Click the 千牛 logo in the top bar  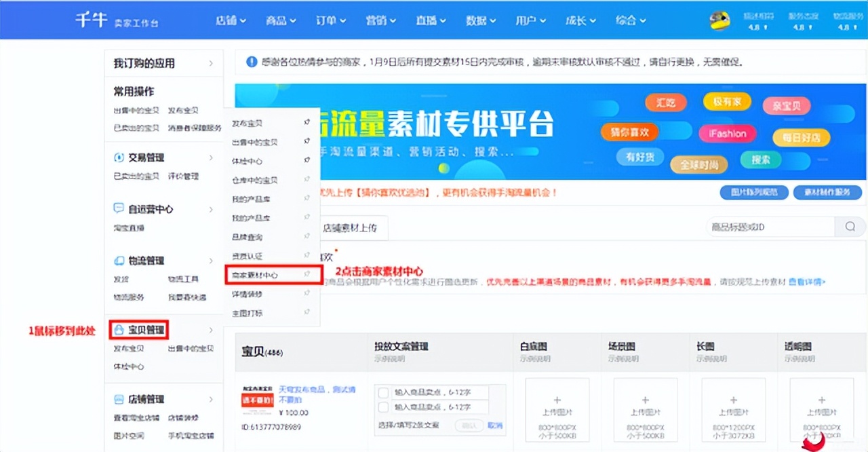92,20
